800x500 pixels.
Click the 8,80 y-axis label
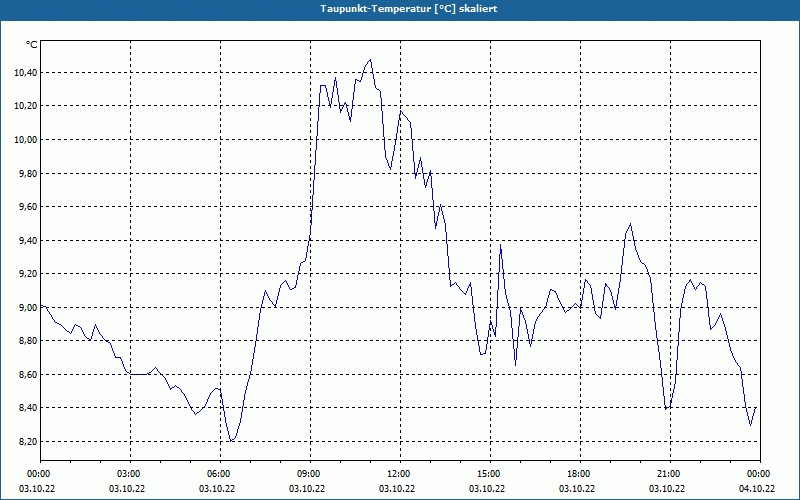pos(28,341)
